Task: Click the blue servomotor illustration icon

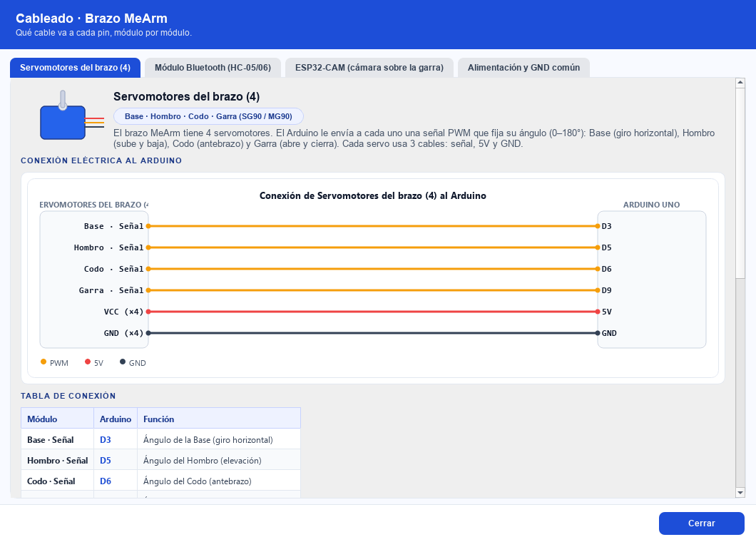Action: [x=72, y=116]
